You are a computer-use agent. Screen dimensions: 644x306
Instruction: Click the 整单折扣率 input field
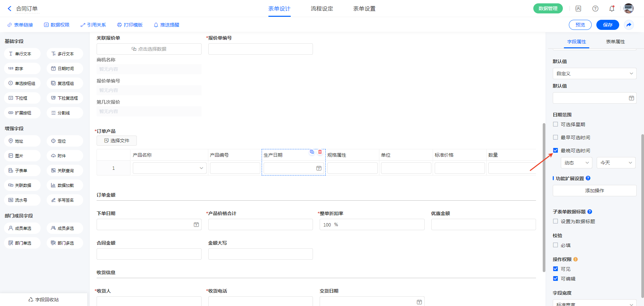(372, 224)
